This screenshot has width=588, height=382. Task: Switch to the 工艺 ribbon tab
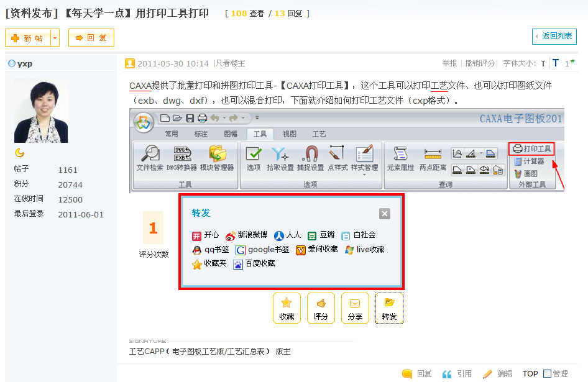point(319,134)
